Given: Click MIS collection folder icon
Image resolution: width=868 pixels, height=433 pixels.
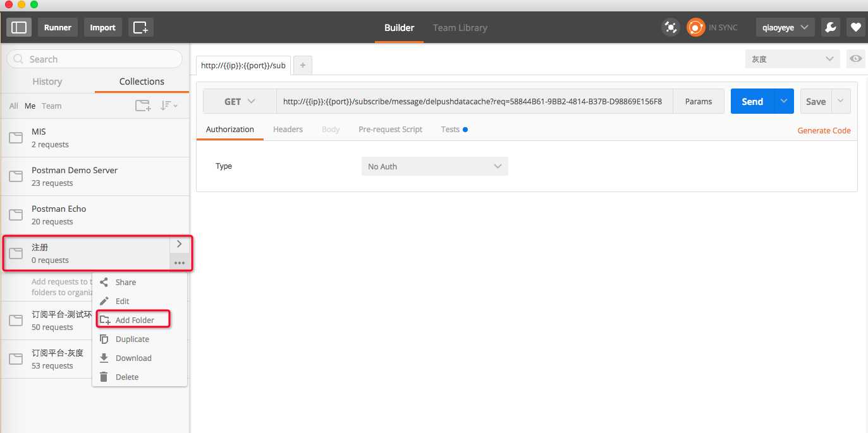Looking at the screenshot, I should pyautogui.click(x=16, y=138).
